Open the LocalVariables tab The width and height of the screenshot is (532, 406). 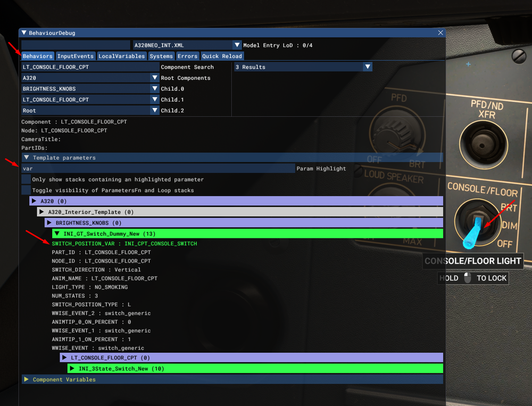click(121, 56)
